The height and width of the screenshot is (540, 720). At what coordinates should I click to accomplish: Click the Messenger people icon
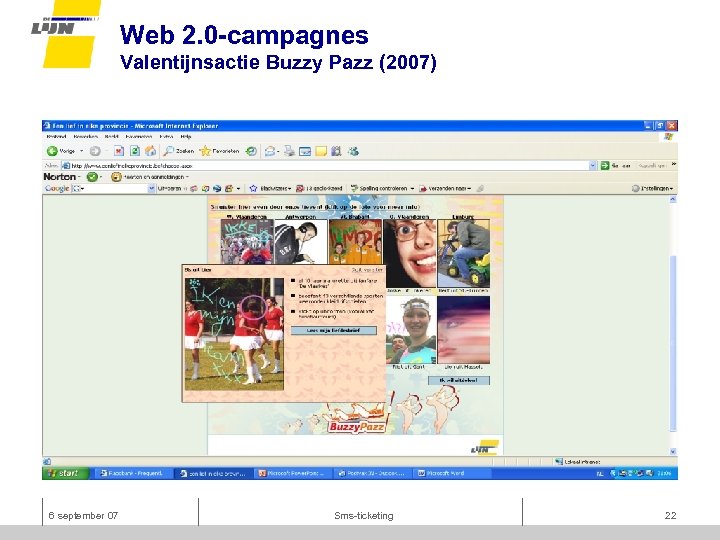[353, 151]
